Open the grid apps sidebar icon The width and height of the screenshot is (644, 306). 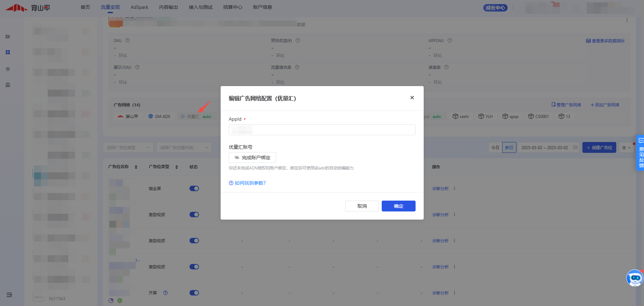[8, 52]
